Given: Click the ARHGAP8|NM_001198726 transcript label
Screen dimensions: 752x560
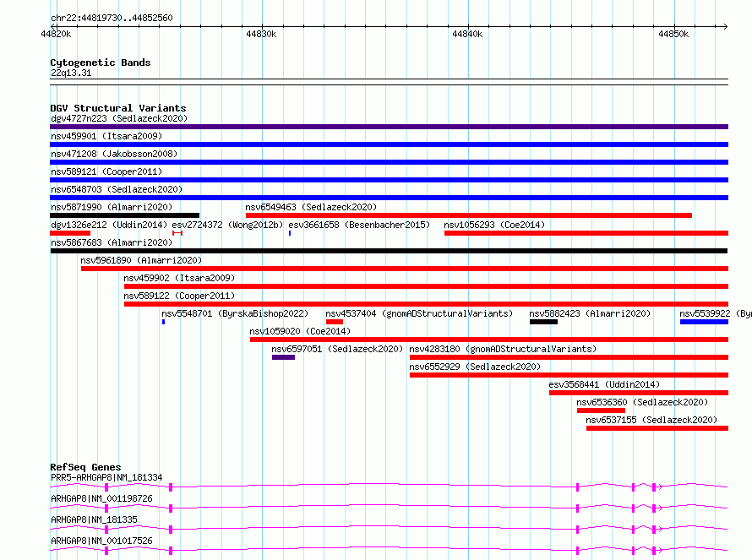Looking at the screenshot, I should point(101,498).
